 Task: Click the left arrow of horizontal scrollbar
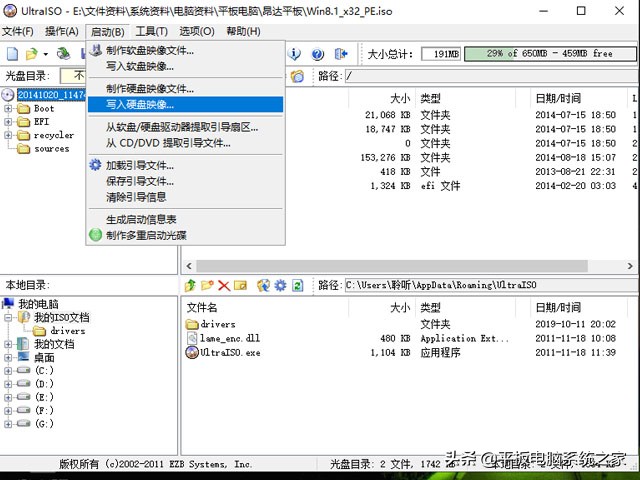click(x=189, y=266)
